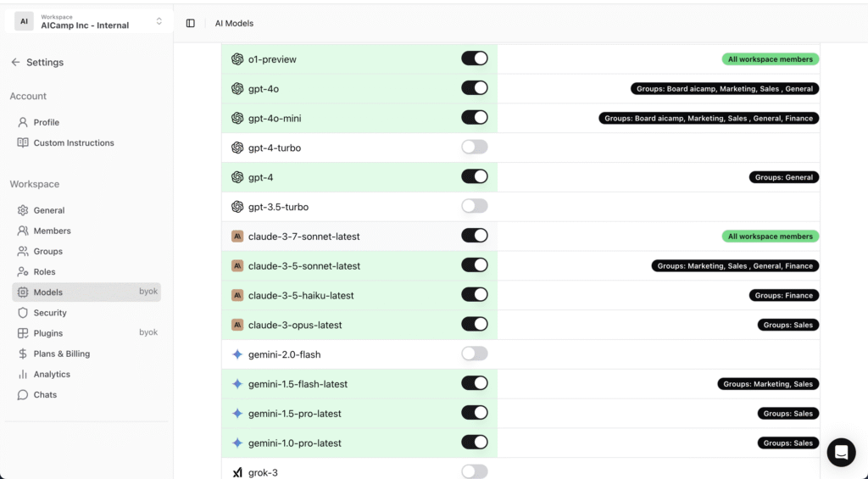Click the o1-preview All workspace members badge
868x479 pixels.
770,59
